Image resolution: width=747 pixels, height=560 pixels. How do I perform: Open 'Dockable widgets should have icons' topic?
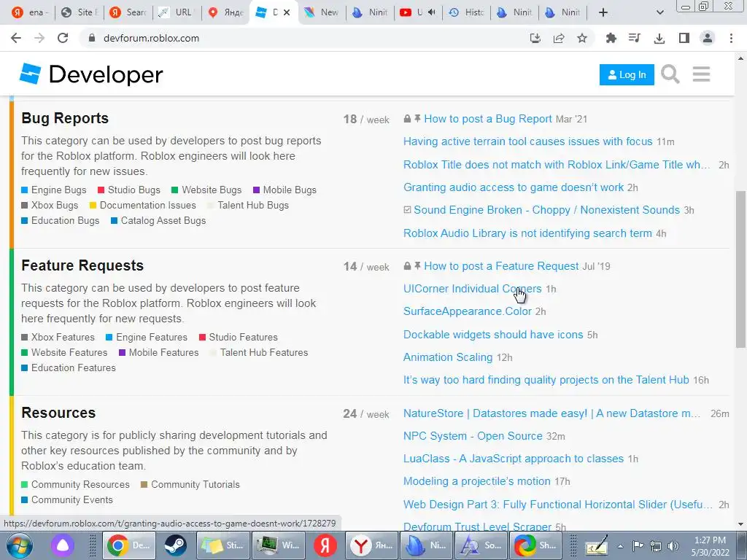click(x=493, y=334)
